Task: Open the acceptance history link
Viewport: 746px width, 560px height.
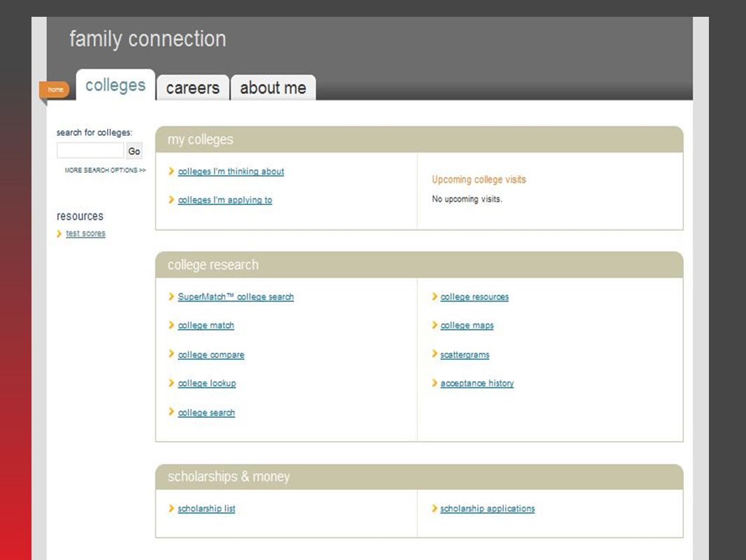Action: coord(477,384)
